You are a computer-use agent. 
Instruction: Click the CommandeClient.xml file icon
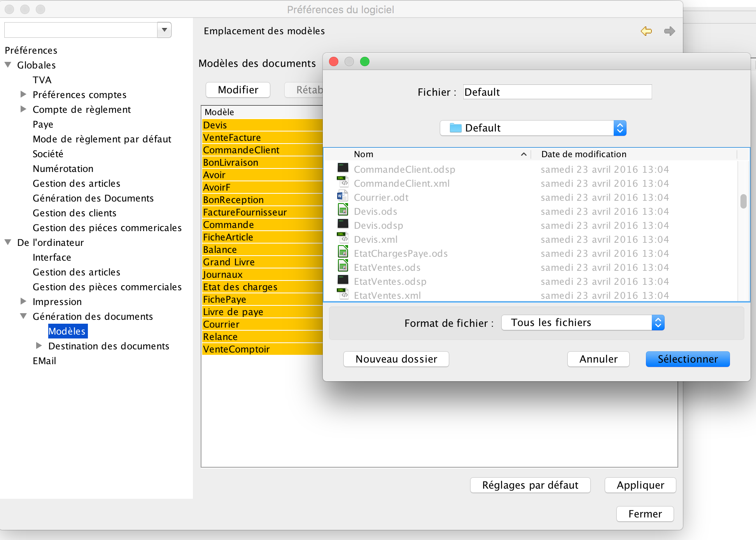343,182
